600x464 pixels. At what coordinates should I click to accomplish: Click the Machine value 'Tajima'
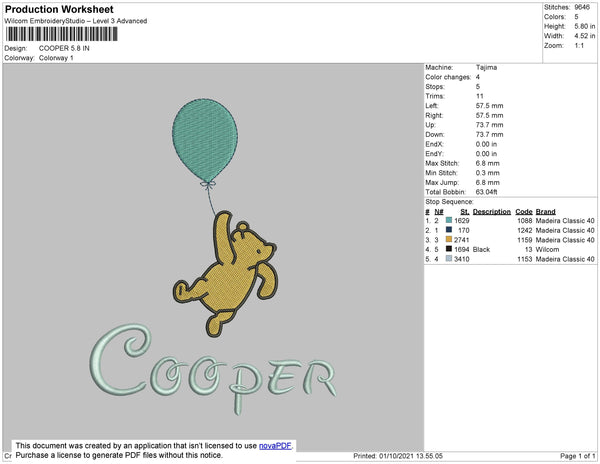tap(486, 67)
